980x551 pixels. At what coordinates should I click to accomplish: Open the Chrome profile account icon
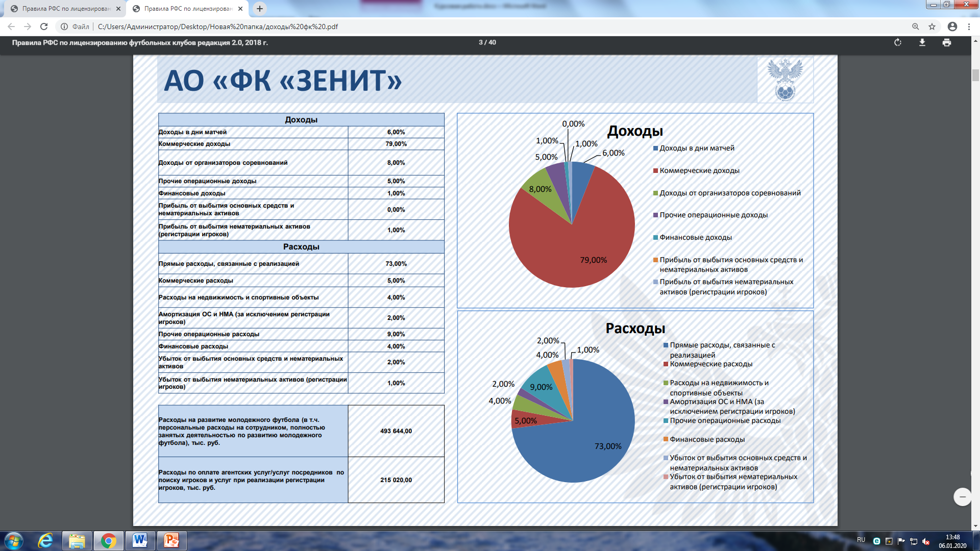click(x=952, y=27)
